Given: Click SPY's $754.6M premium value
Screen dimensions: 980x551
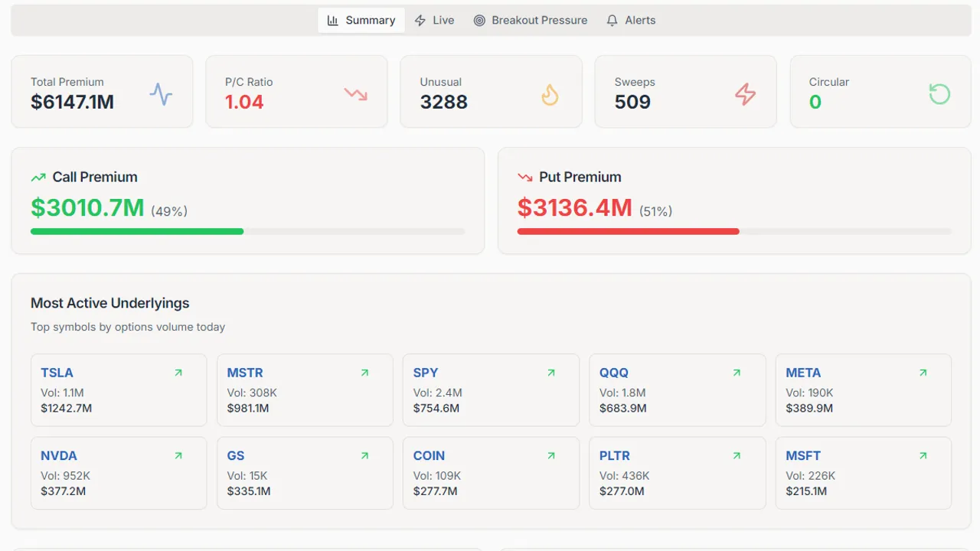Looking at the screenshot, I should (x=436, y=408).
